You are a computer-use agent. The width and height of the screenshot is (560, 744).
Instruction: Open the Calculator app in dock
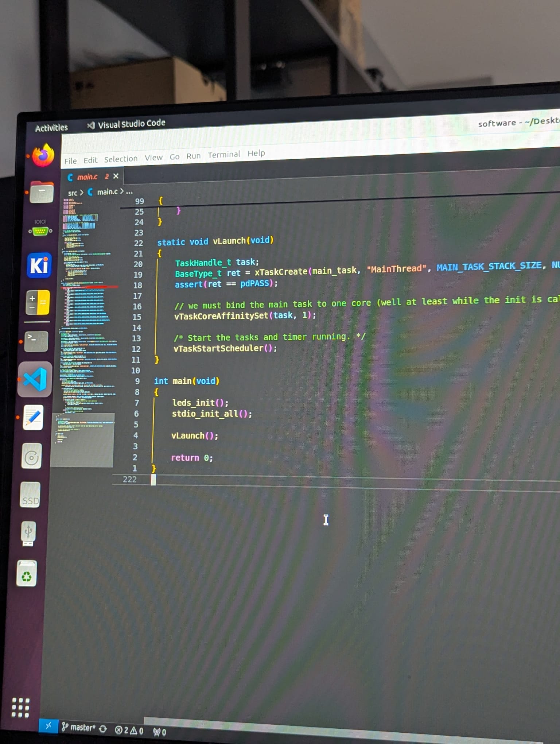point(38,302)
